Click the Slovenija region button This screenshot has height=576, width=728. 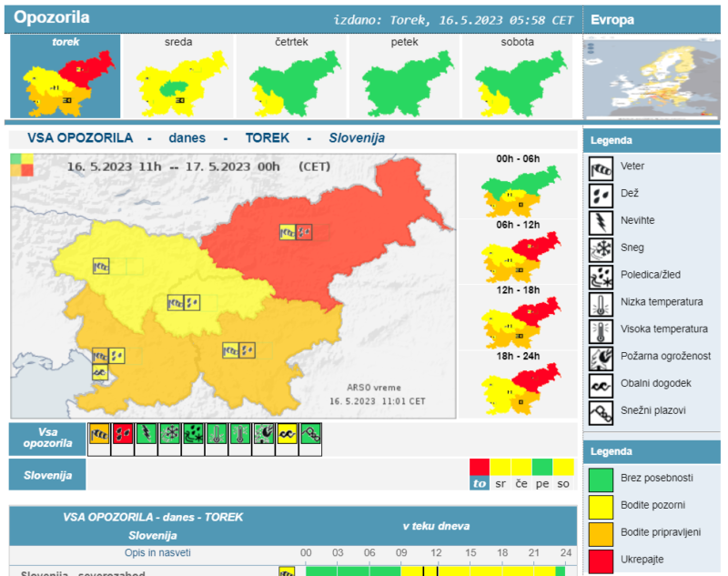pyautogui.click(x=47, y=474)
